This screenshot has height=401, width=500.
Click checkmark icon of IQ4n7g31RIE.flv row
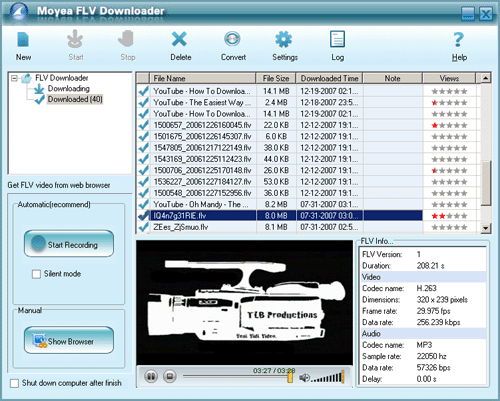[x=144, y=216]
